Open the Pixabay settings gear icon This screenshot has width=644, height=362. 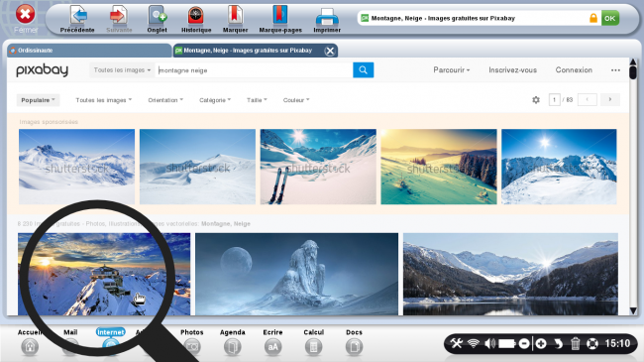point(536,99)
